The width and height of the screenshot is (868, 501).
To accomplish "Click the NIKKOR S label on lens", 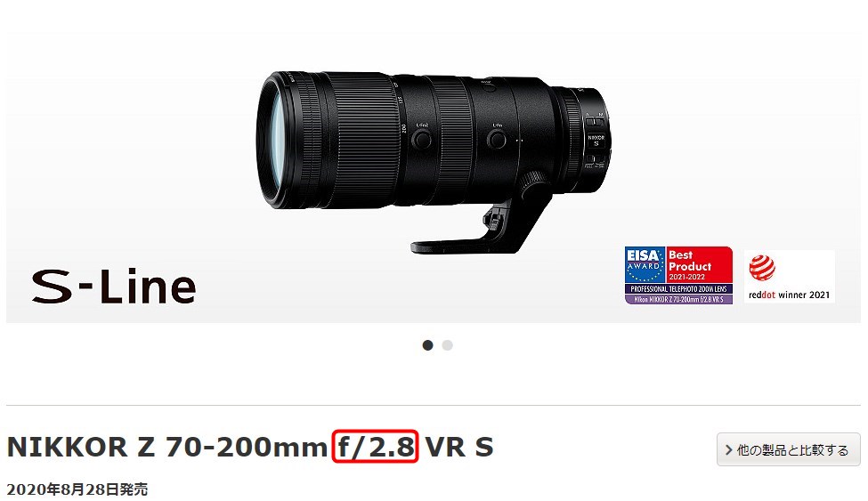I will pos(596,140).
